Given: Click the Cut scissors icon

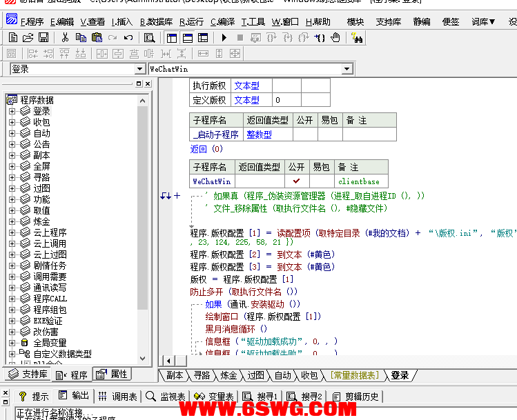Looking at the screenshot, I should (x=65, y=37).
